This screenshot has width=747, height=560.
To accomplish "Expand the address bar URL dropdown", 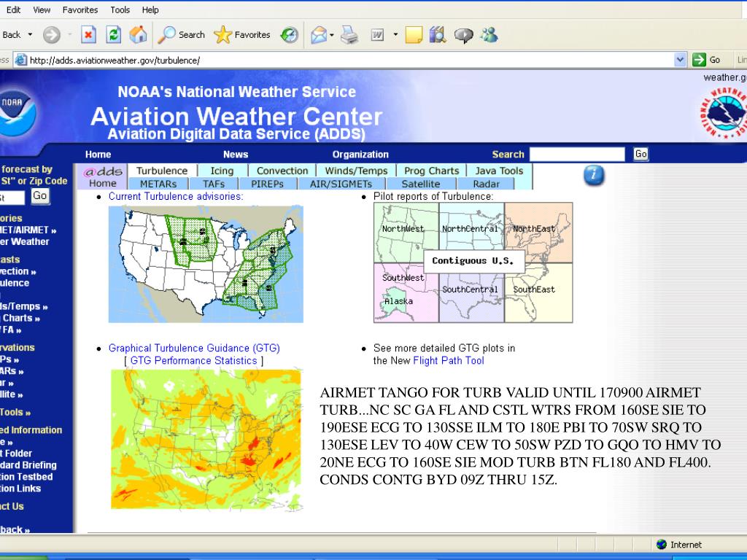I will point(681,60).
